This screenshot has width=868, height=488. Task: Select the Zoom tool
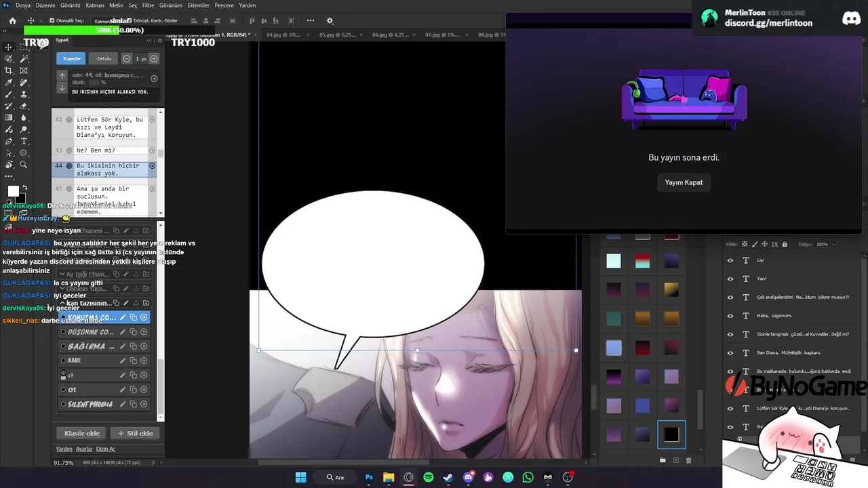24,165
